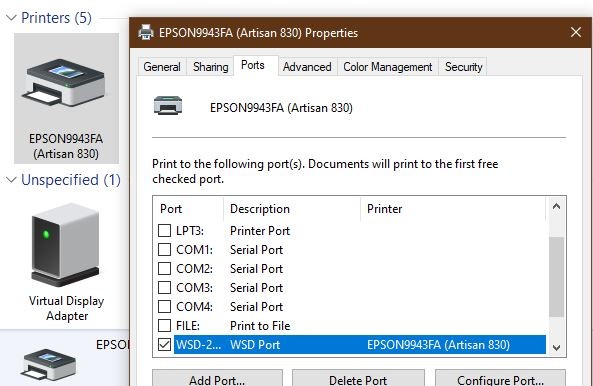Check the FILE: Print to File checkbox
Viewport: 593px width, 386px height.
coord(164,325)
